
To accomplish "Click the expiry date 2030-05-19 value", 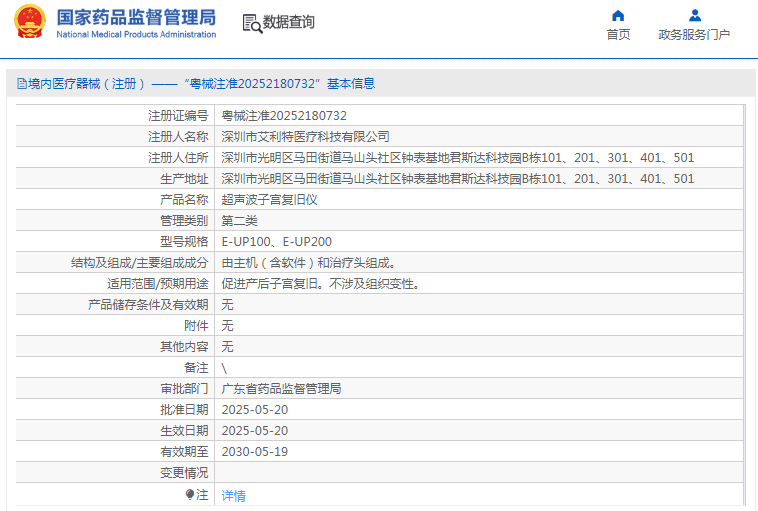I will click(x=254, y=452).
